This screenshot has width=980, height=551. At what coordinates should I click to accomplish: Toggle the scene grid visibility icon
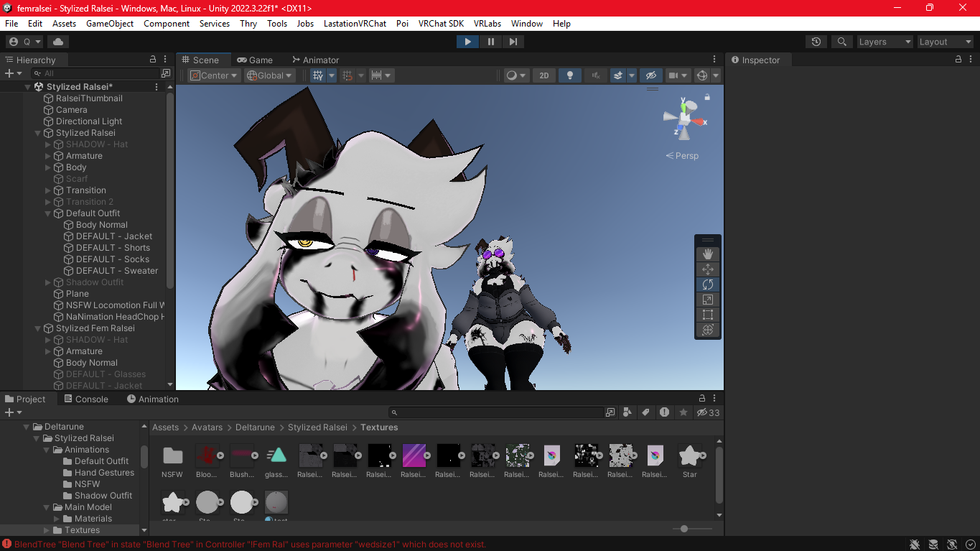point(318,75)
